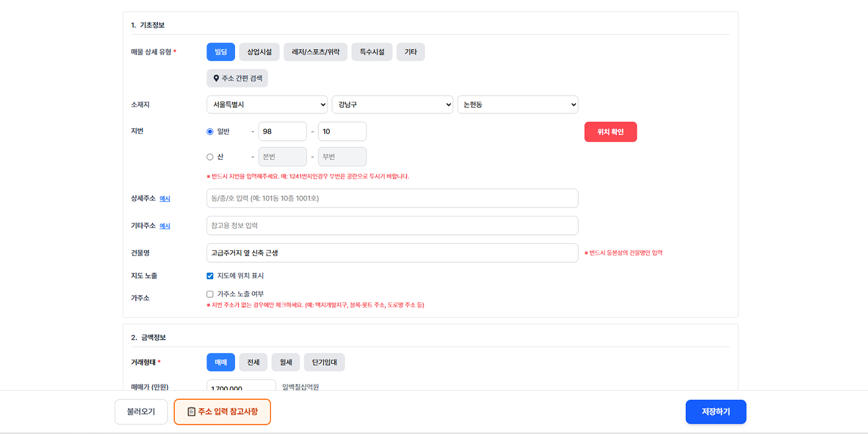
Task: Enable the 가주소 노출 여부 checkbox
Action: [x=210, y=294]
